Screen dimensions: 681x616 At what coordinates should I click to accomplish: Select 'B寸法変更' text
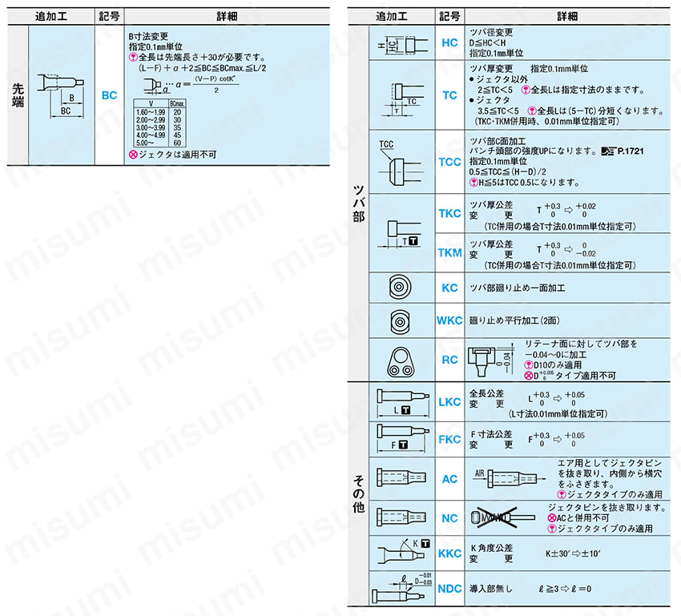point(148,37)
